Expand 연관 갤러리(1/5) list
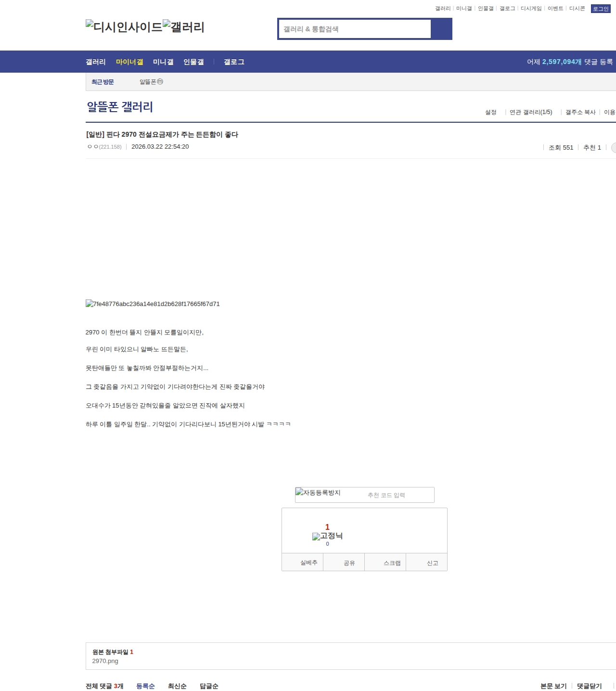Screen dimensions: 616x691 click(x=531, y=112)
